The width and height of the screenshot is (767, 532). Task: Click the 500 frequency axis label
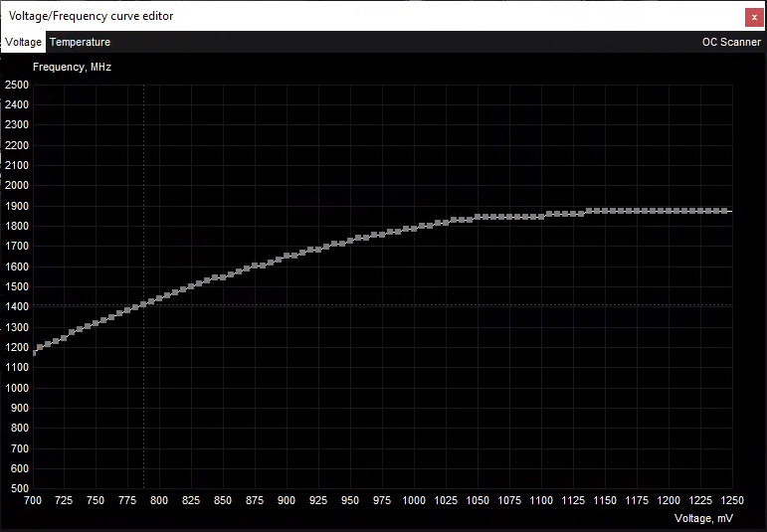[x=19, y=488]
